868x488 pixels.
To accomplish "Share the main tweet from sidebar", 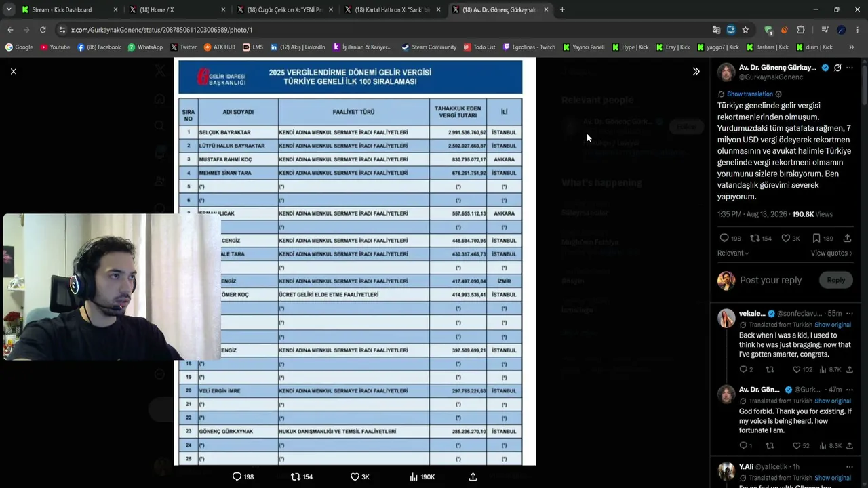I will 847,239.
